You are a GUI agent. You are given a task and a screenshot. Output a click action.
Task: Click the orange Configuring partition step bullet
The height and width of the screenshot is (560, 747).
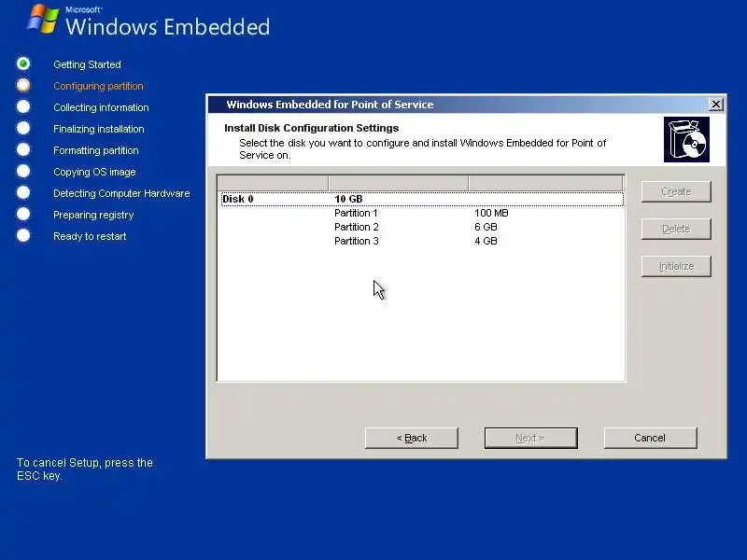22,85
